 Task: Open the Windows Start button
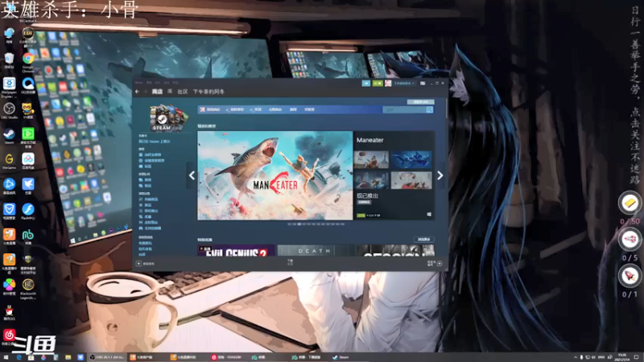6,357
